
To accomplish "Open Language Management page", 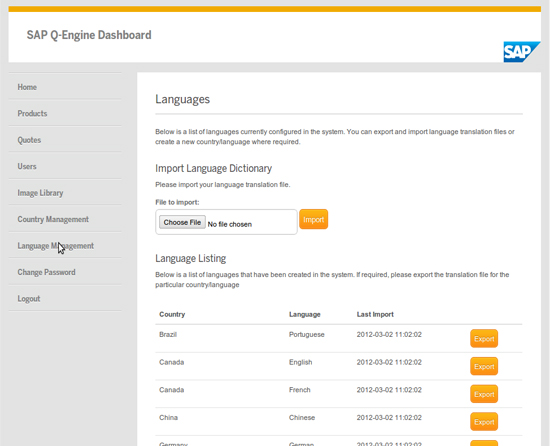I will point(55,246).
